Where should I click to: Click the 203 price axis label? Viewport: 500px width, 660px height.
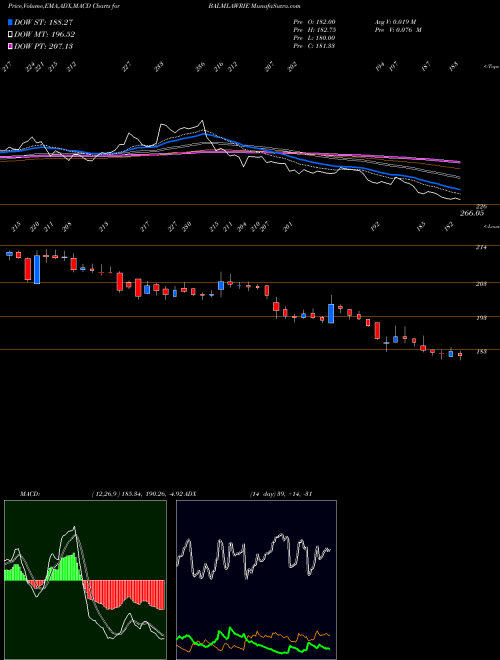coord(481,285)
